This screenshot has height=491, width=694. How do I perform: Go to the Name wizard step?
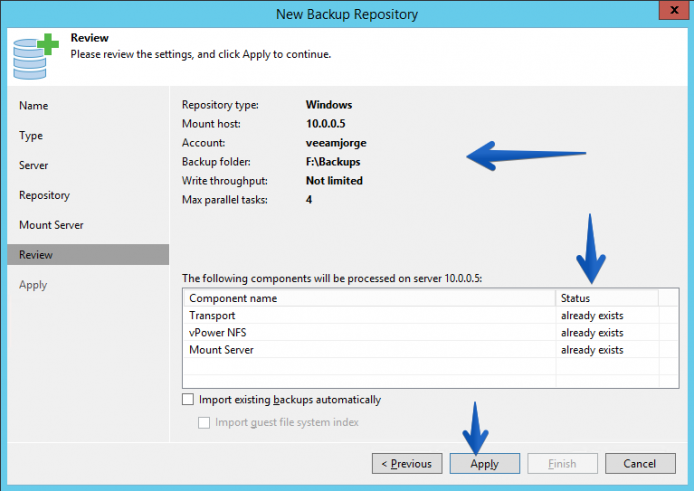point(34,106)
